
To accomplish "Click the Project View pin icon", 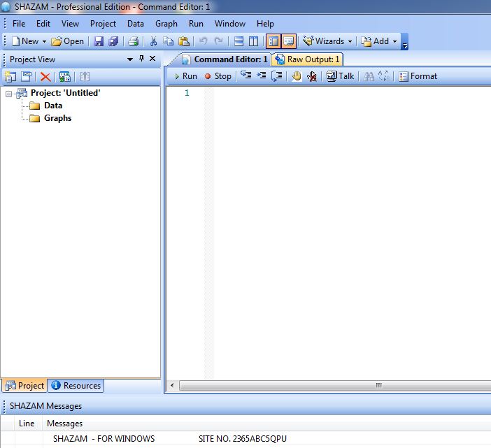I will tap(141, 59).
